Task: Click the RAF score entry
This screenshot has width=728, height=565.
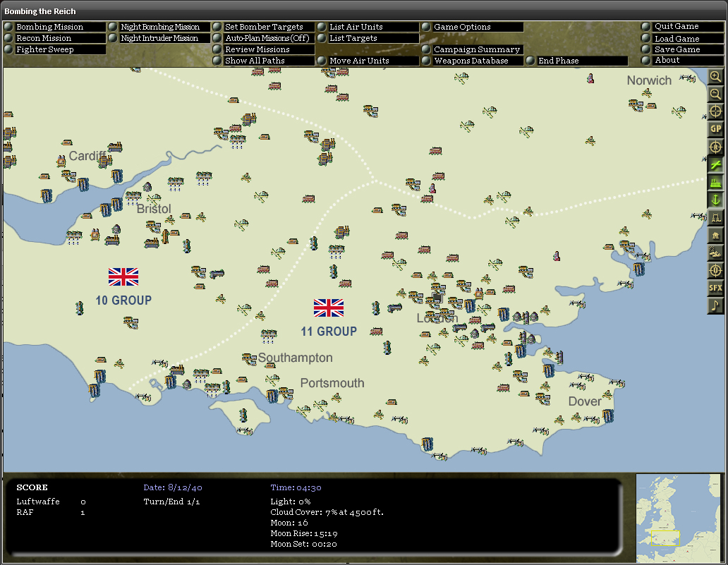Action: (x=51, y=512)
